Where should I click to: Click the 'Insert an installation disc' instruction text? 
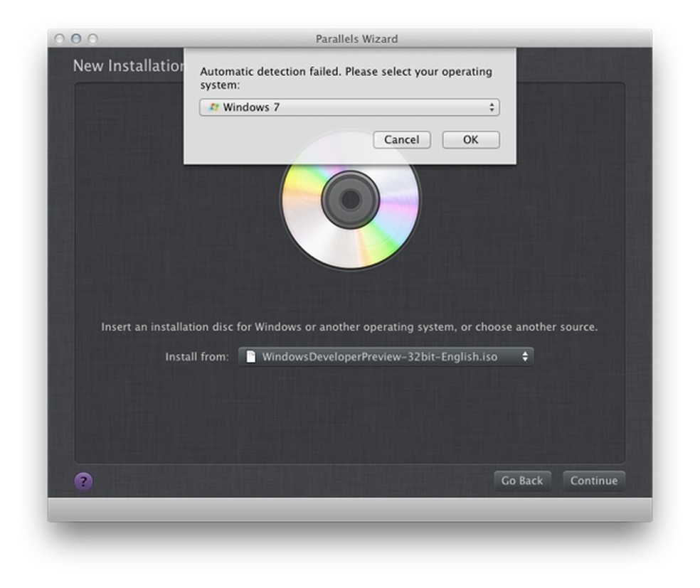[349, 327]
